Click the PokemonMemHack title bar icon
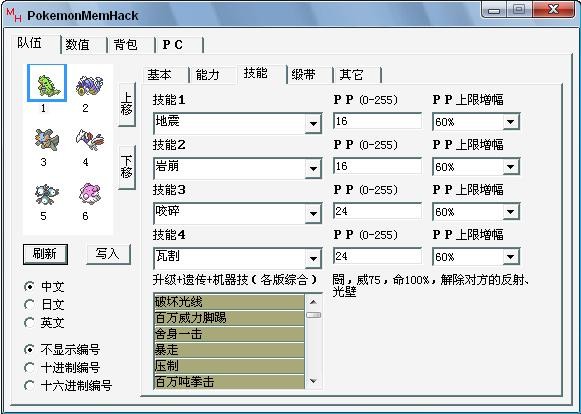The image size is (581, 414). tap(14, 15)
